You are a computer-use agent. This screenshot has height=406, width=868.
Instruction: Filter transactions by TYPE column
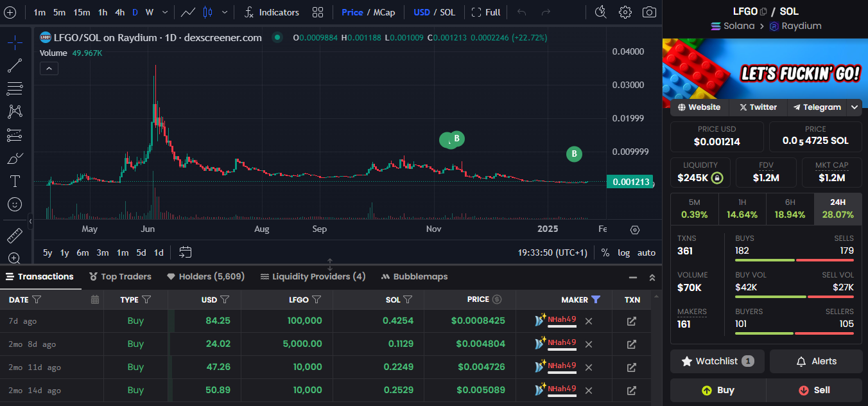[x=146, y=299]
